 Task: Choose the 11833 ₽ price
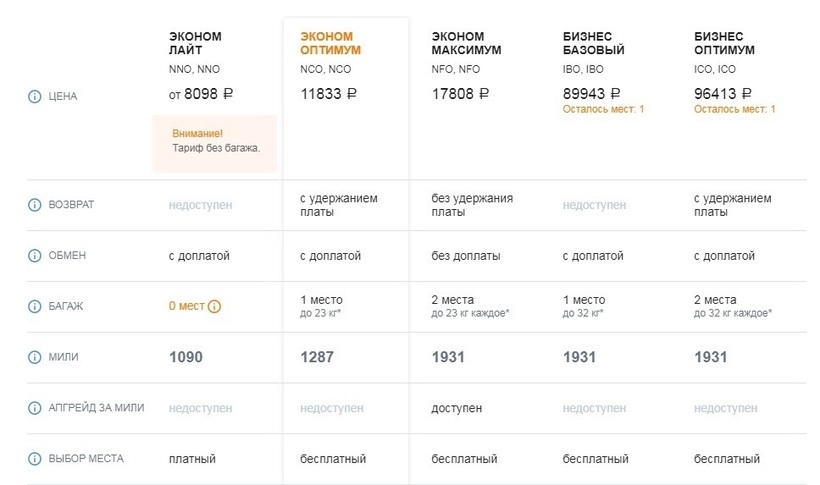pyautogui.click(x=328, y=94)
